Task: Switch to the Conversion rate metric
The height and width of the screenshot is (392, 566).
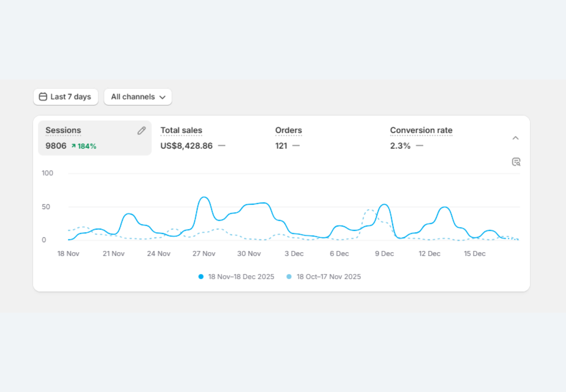Action: (421, 130)
